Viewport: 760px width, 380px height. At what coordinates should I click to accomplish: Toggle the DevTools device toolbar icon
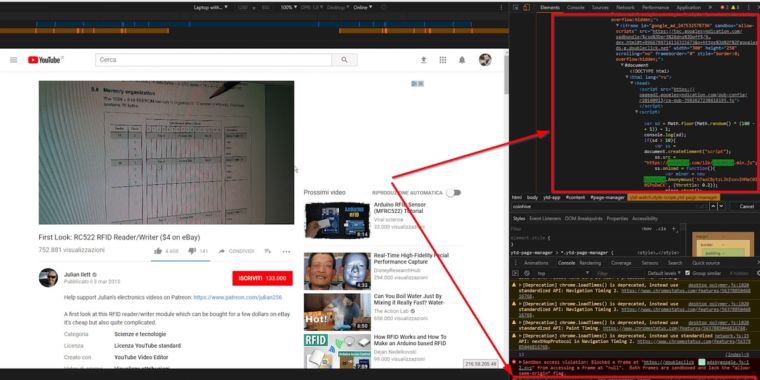tap(526, 8)
